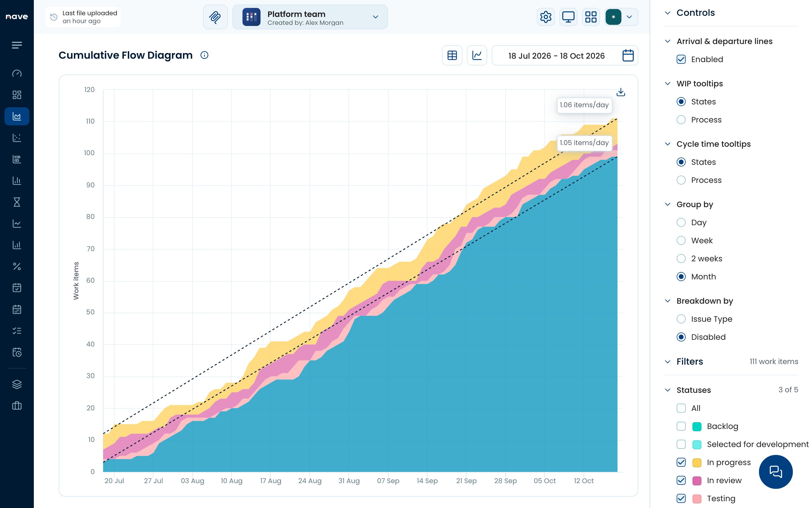Open the hamburger menu in sidebar
Screen dimensions: 812x508
pos(17,45)
